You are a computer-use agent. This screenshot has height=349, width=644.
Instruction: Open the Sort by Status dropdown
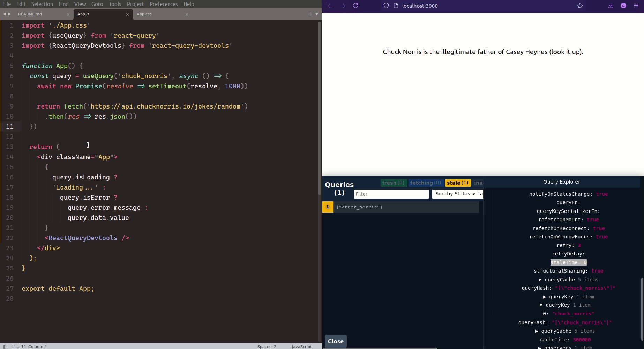(x=457, y=194)
